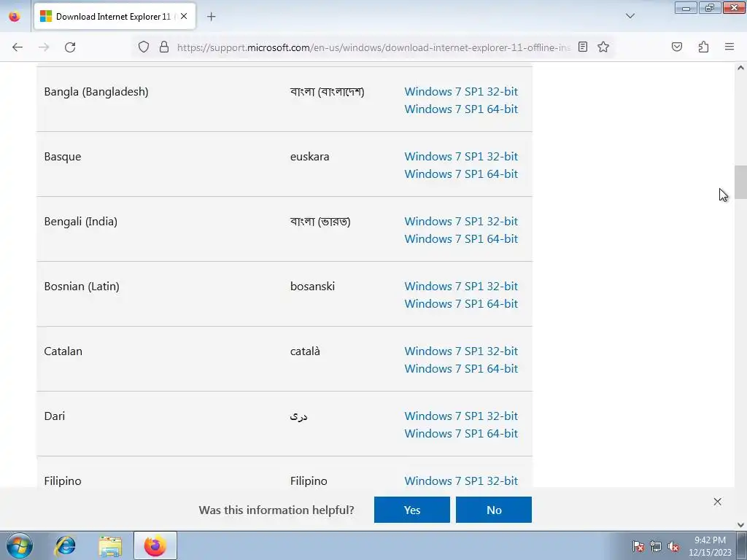Reload the current page
The width and height of the screenshot is (747, 560).
coord(70,47)
